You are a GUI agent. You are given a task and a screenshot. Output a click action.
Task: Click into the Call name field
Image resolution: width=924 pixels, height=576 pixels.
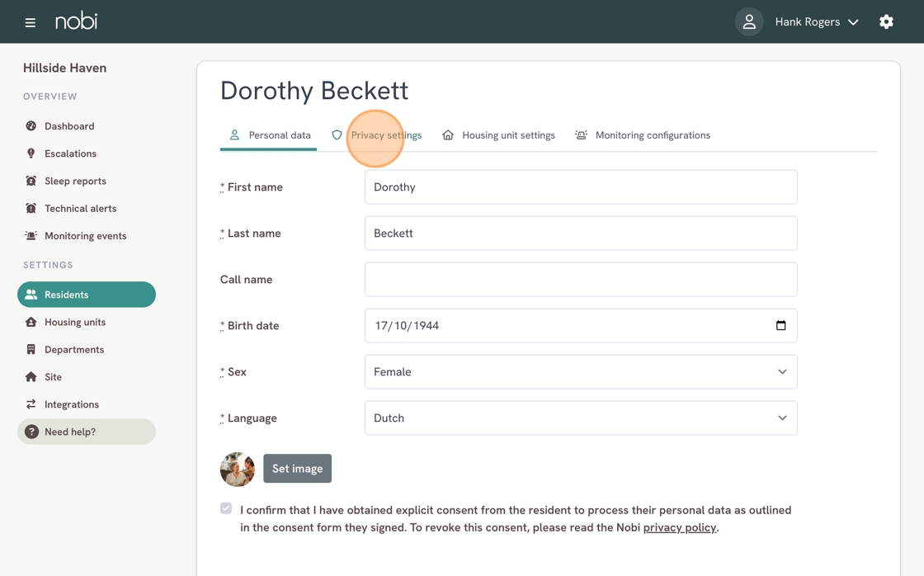click(x=580, y=280)
